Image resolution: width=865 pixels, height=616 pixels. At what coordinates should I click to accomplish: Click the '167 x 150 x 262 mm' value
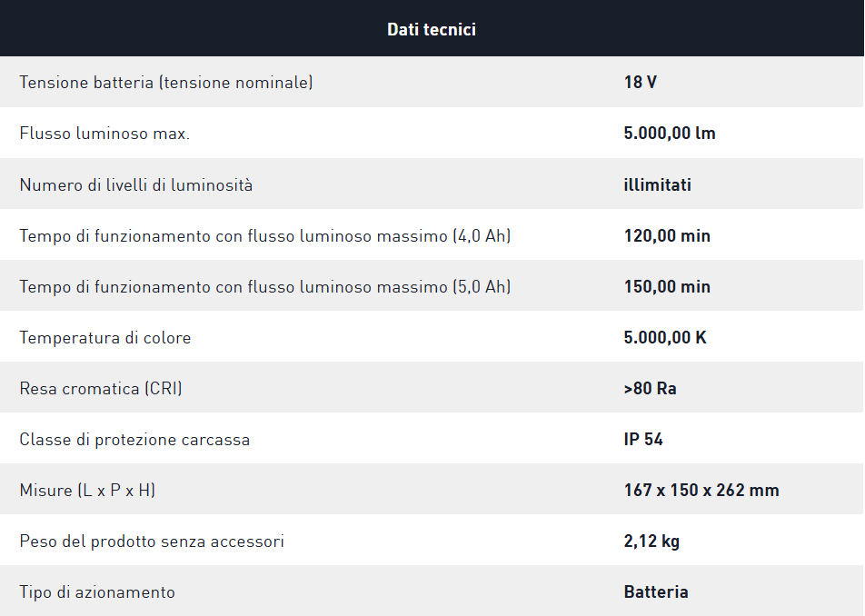pyautogui.click(x=701, y=491)
